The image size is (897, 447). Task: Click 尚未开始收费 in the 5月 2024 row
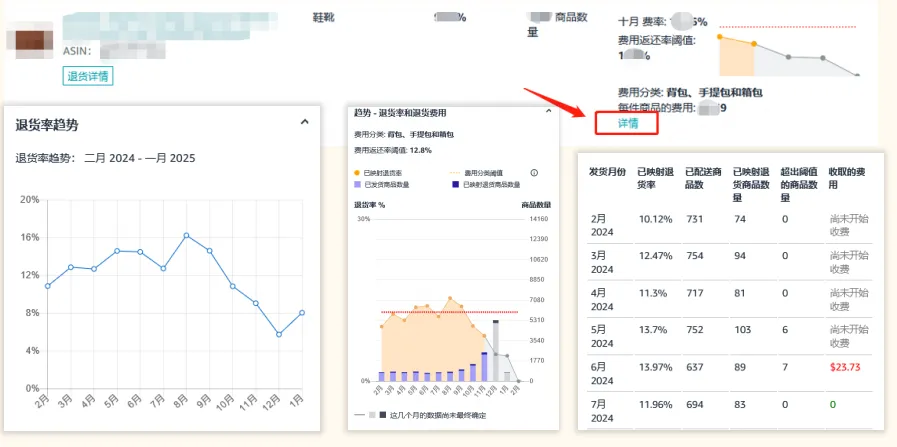[849, 337]
